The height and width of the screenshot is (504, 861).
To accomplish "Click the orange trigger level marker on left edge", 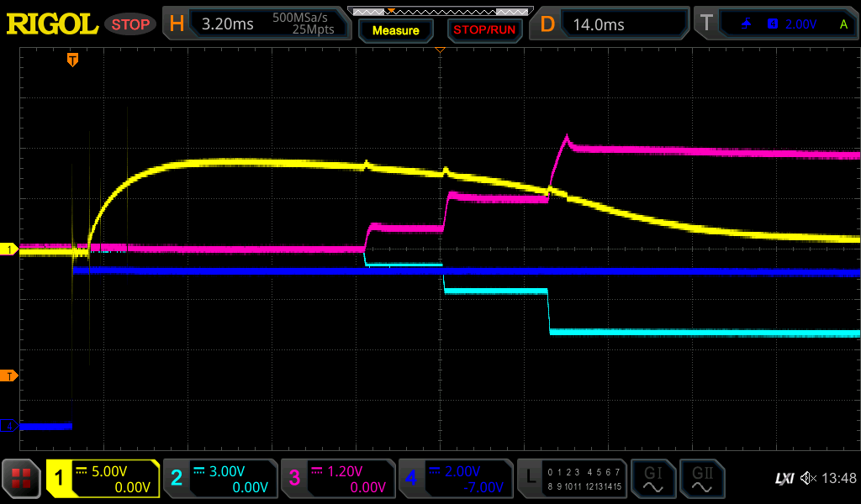I will [x=10, y=375].
